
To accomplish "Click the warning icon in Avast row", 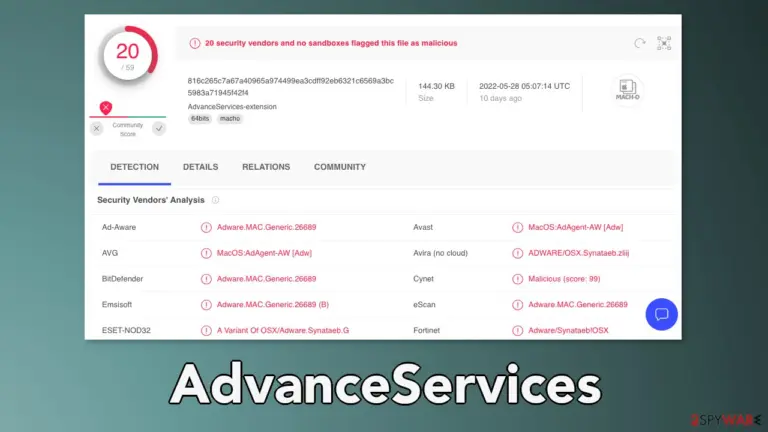I will click(x=518, y=227).
